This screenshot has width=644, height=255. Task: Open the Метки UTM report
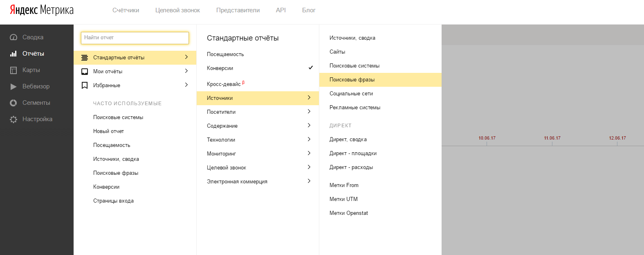pos(343,199)
